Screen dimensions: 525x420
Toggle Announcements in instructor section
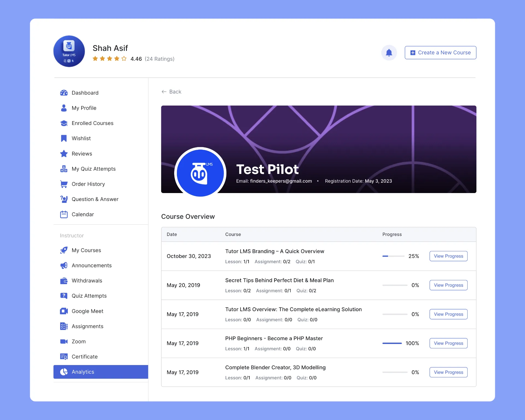tap(91, 265)
